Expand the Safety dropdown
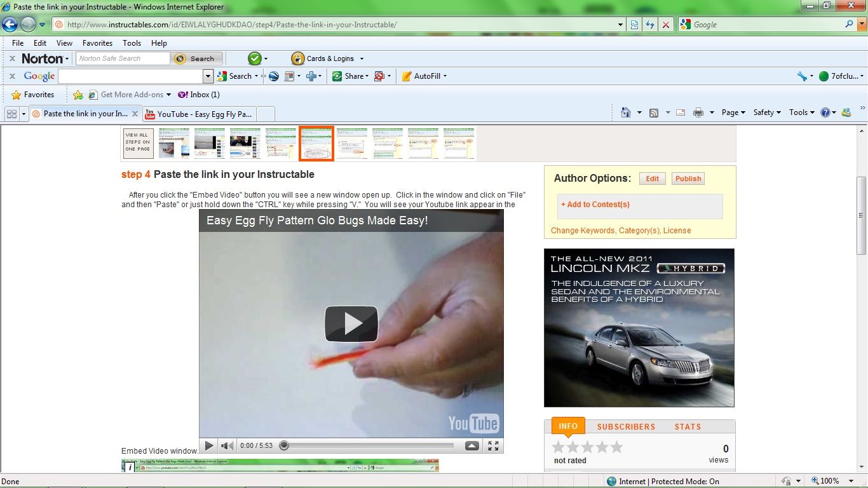This screenshot has width=868, height=488. pyautogui.click(x=764, y=112)
